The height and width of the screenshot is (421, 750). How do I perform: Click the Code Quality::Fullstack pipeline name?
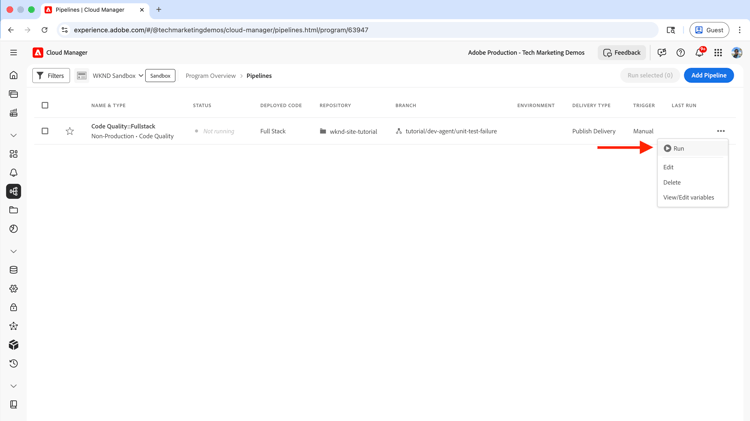point(123,126)
